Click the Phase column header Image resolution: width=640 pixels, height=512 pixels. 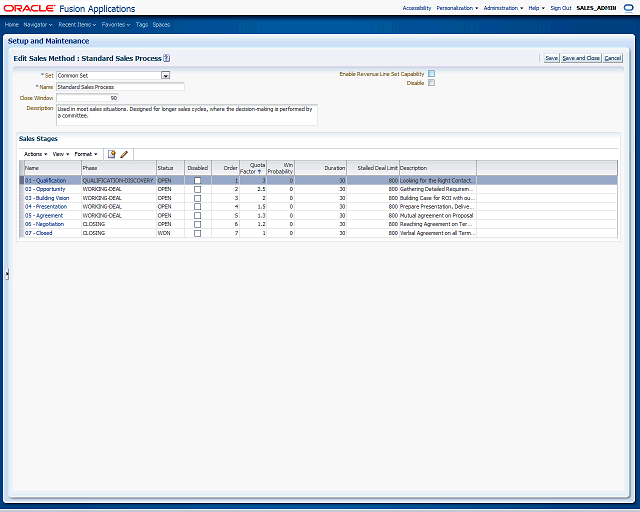tap(119, 168)
